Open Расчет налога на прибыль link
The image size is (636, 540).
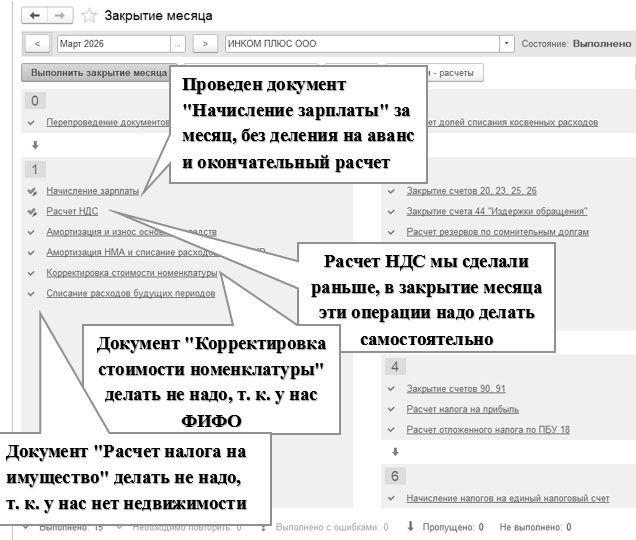462,409
